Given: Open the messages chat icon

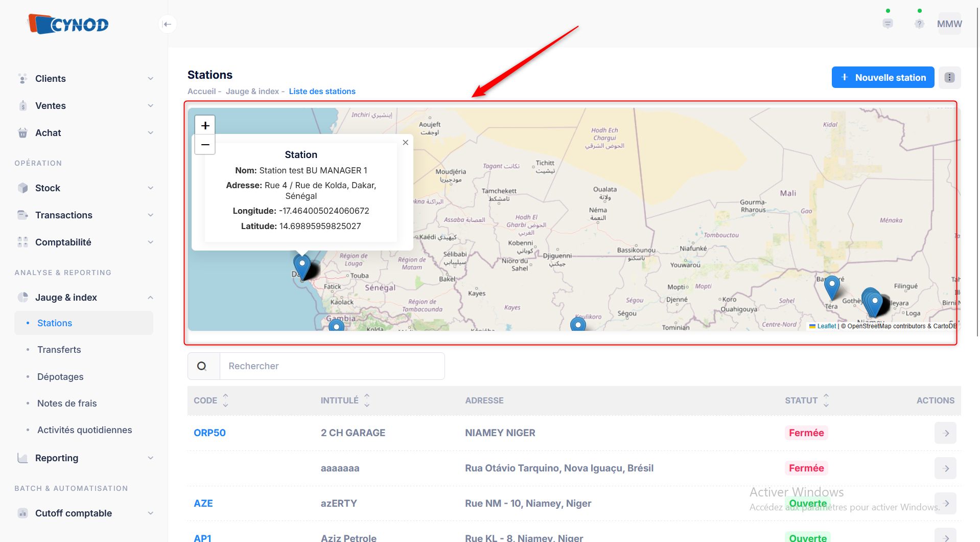Looking at the screenshot, I should tap(888, 24).
